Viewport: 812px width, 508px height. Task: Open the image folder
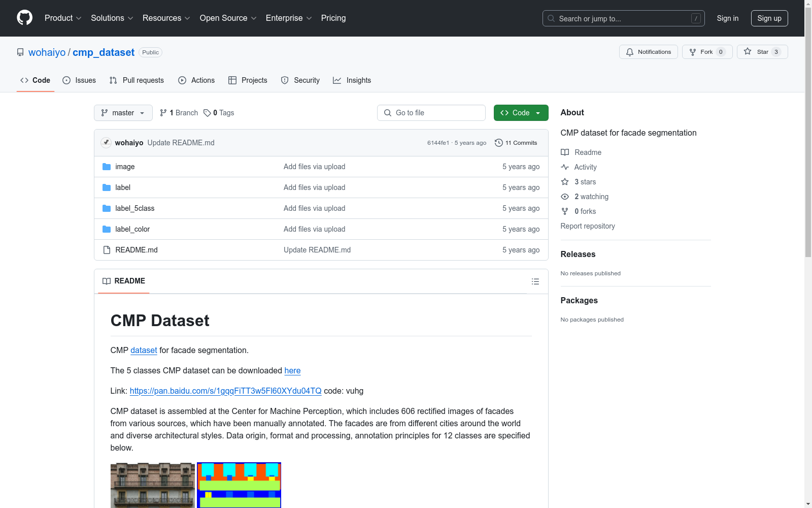tap(125, 167)
